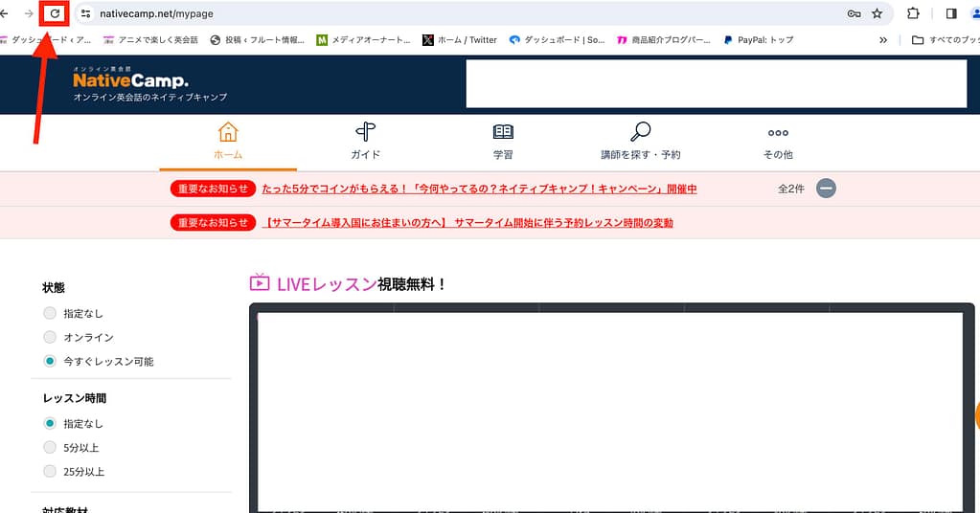Bookmark this page with the star icon
The height and width of the screenshot is (513, 980).
pyautogui.click(x=877, y=13)
